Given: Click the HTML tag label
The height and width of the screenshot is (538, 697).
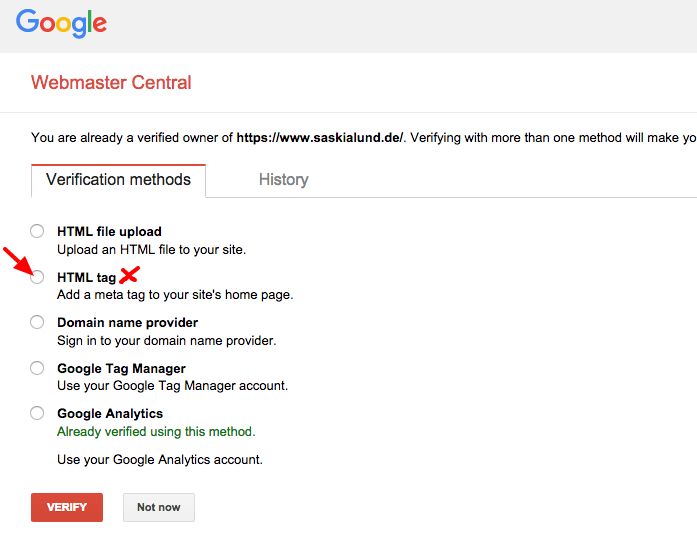Looking at the screenshot, I should tap(86, 277).
